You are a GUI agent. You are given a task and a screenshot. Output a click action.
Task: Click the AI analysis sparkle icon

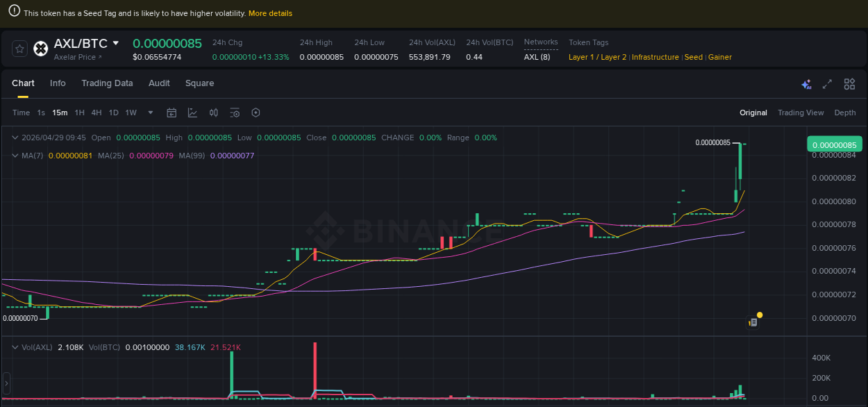click(806, 84)
